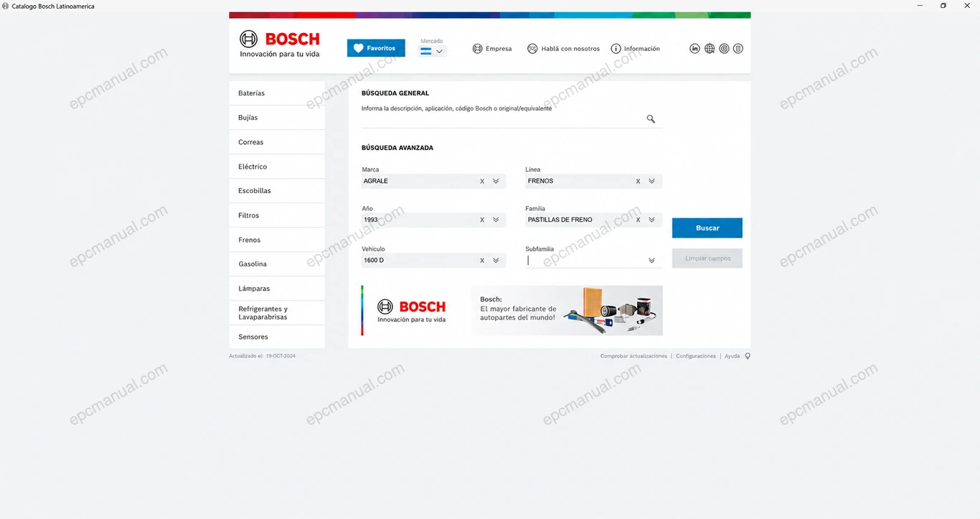The width and height of the screenshot is (980, 519).
Task: Expand the Marca dropdown arrow
Action: click(x=496, y=182)
